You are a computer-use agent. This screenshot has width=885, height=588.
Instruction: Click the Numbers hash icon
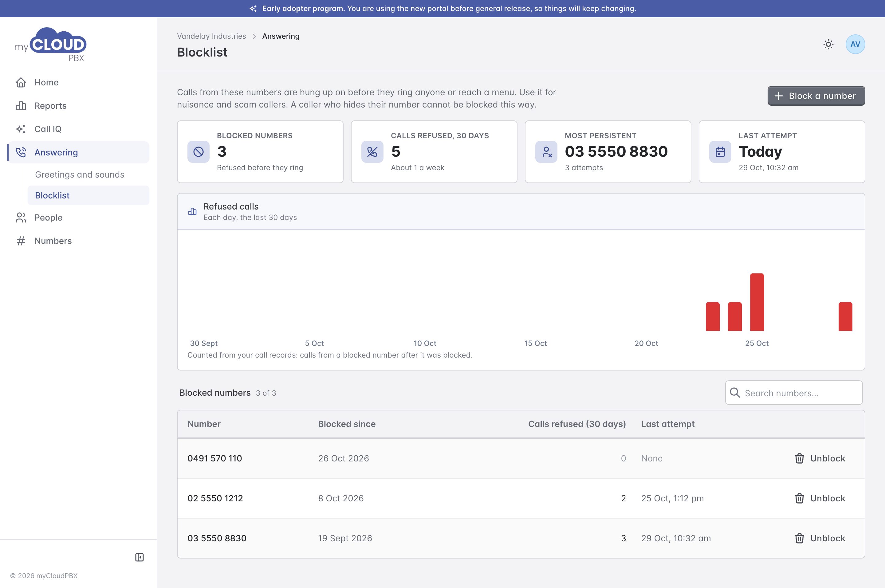pyautogui.click(x=21, y=241)
